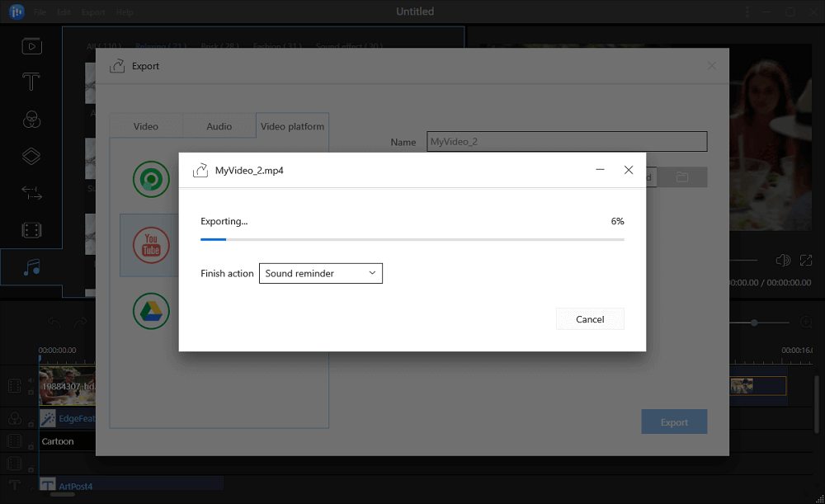Toggle fullscreen preview icon
The image size is (825, 504).
coord(806,261)
